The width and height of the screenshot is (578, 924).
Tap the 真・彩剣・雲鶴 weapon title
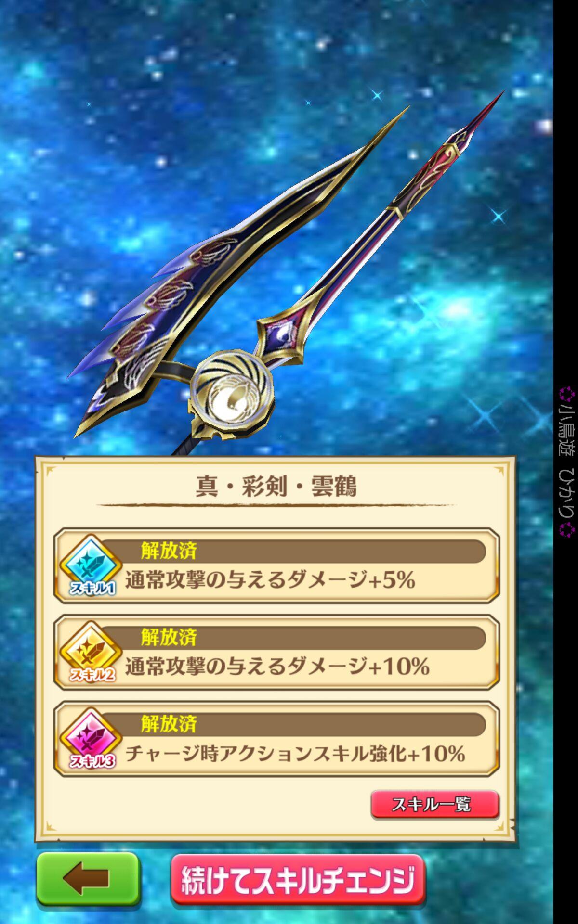coord(276,486)
